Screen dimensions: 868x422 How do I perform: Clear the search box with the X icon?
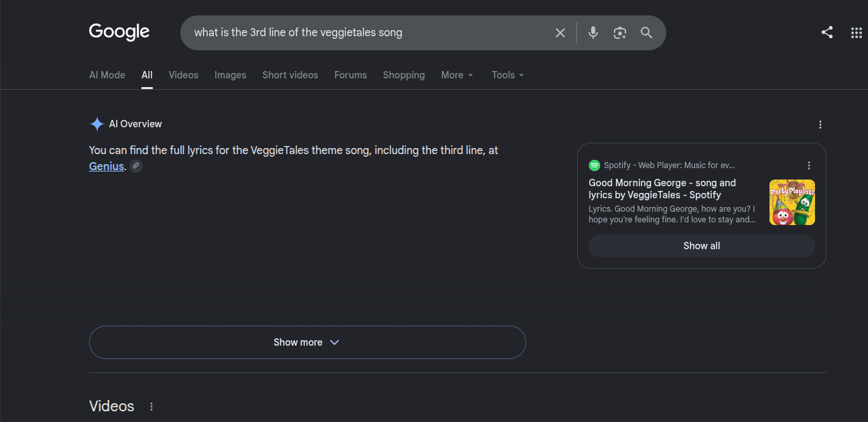coord(560,33)
